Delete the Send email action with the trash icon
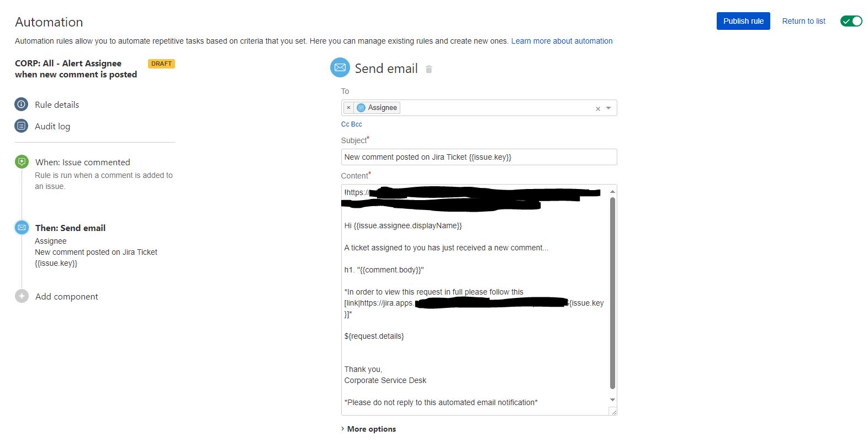Image resolution: width=868 pixels, height=446 pixels. [428, 69]
